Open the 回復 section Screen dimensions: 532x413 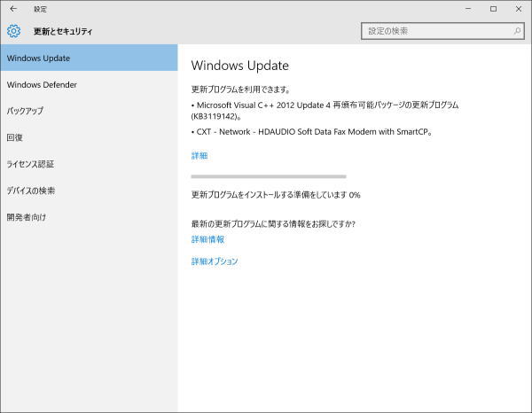89,137
